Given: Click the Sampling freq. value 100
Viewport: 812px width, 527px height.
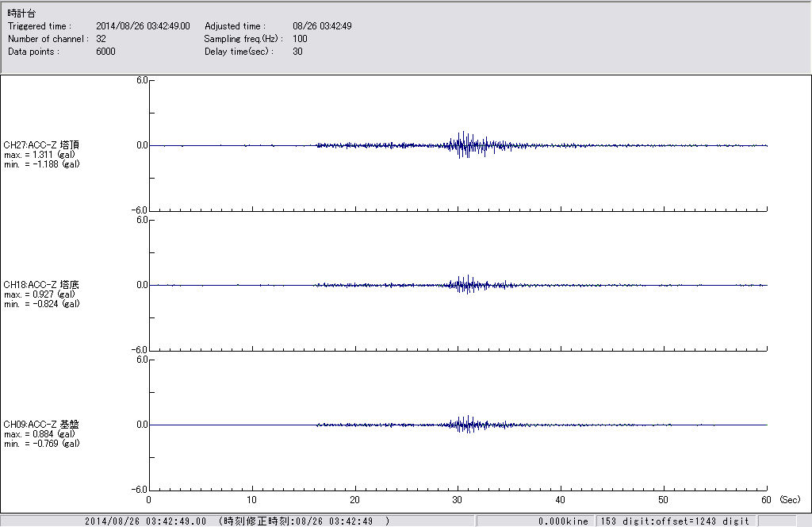Looking at the screenshot, I should point(300,39).
